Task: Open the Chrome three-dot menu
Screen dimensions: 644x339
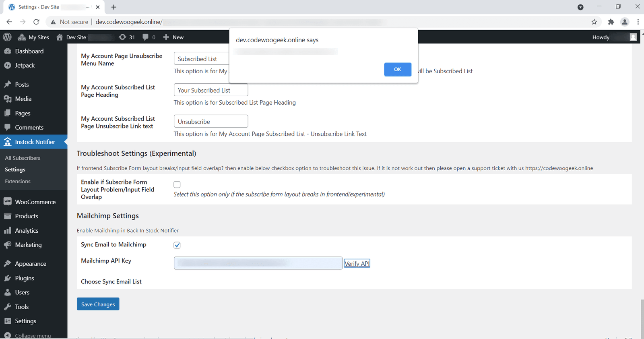Action: pos(638,22)
